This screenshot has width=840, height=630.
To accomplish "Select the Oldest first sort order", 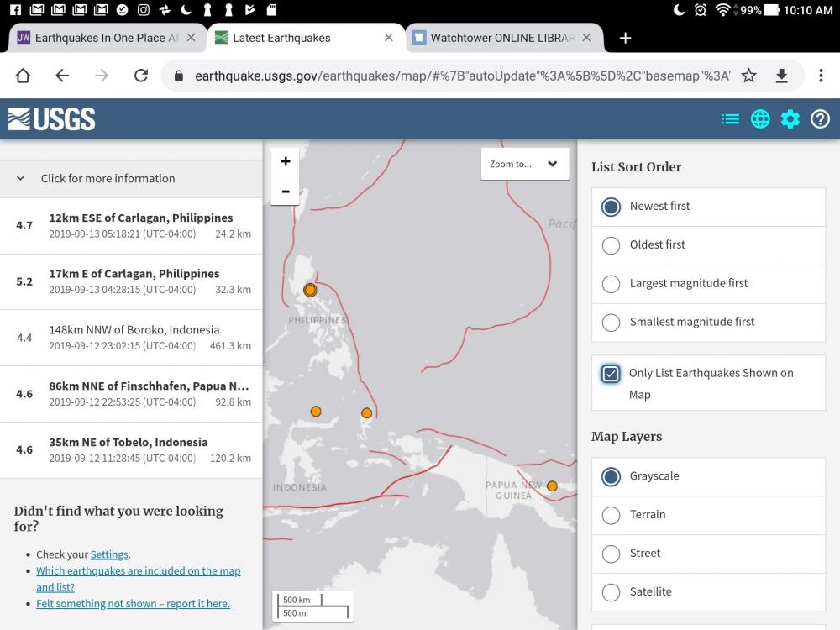I will click(611, 244).
